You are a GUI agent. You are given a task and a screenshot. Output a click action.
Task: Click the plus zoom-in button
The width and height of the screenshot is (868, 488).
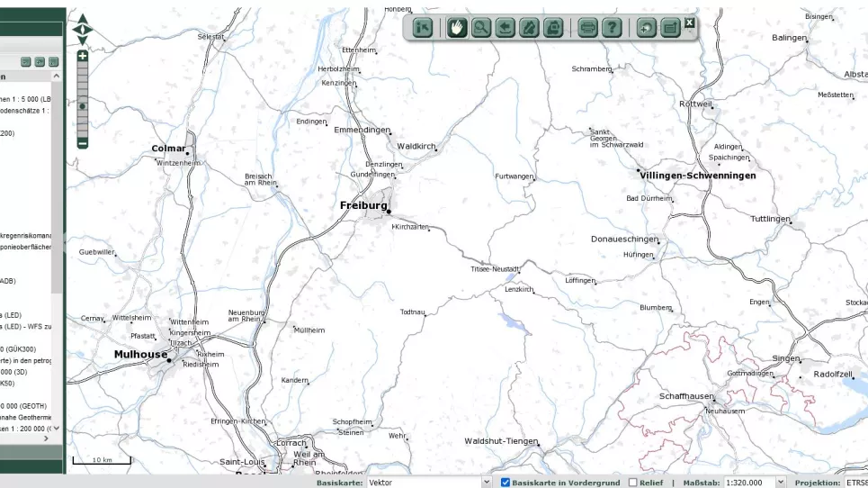(82, 56)
